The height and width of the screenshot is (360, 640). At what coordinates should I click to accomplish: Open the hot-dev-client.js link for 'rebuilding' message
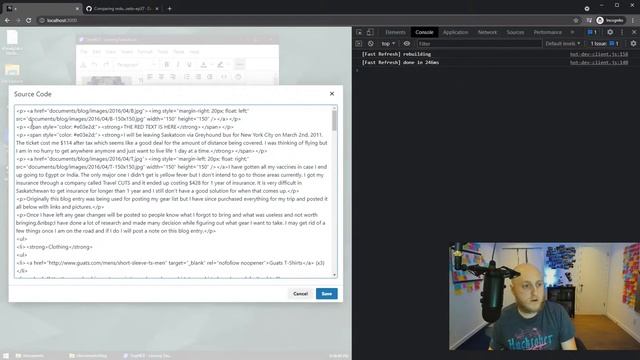[599, 54]
